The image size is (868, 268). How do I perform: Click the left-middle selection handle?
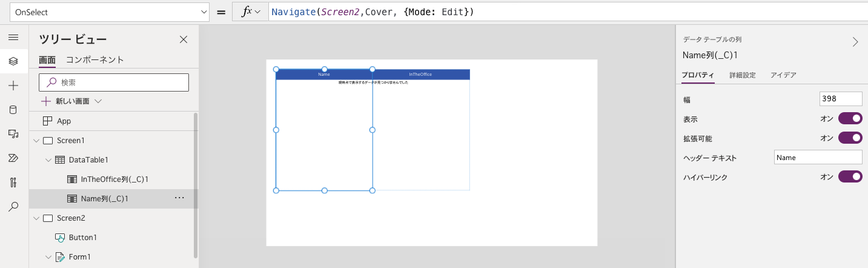point(276,130)
